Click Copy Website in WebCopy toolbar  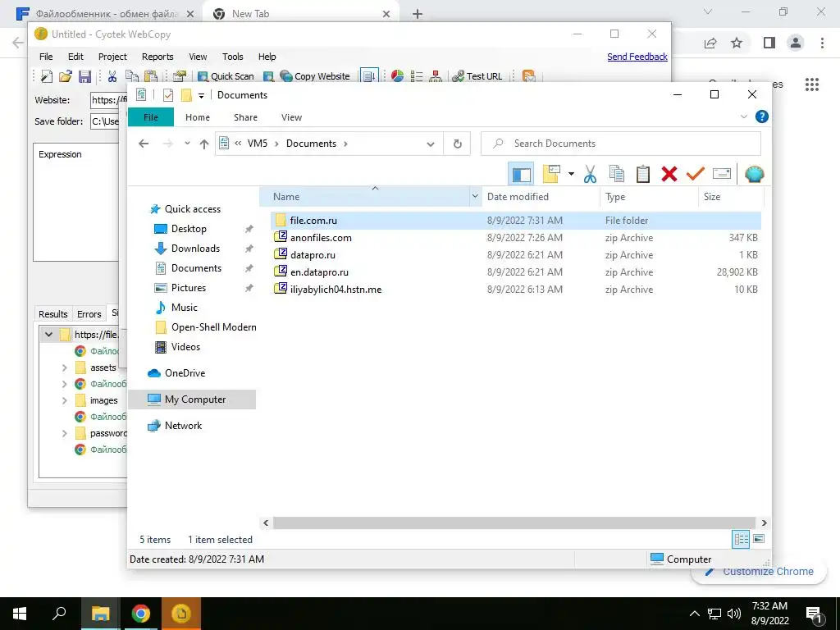click(x=315, y=76)
